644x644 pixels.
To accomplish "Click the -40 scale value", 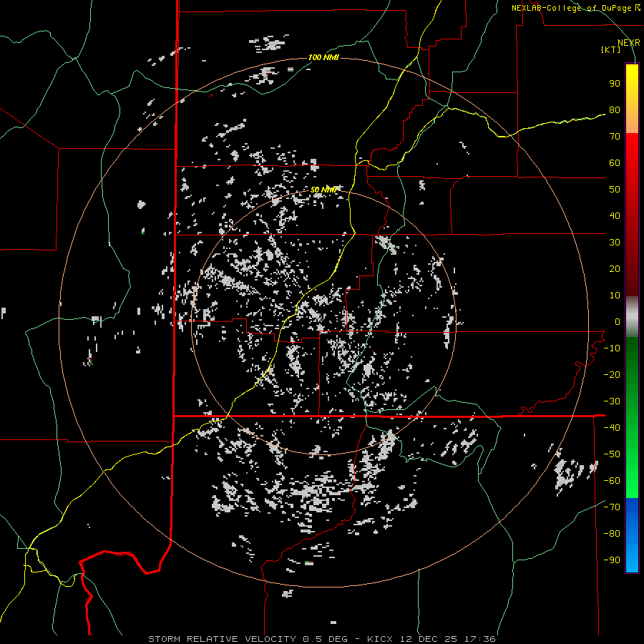I will click(x=612, y=428).
